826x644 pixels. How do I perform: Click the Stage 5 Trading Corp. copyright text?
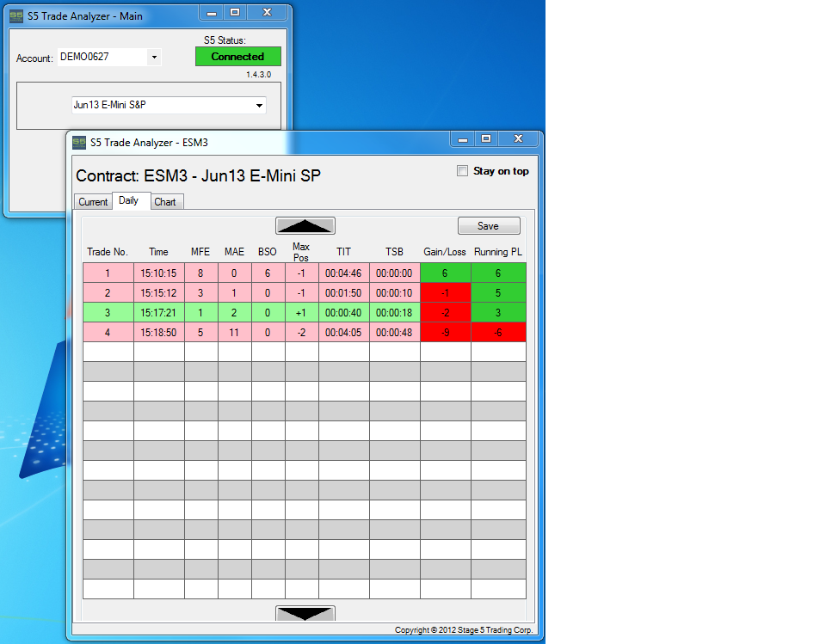[464, 629]
